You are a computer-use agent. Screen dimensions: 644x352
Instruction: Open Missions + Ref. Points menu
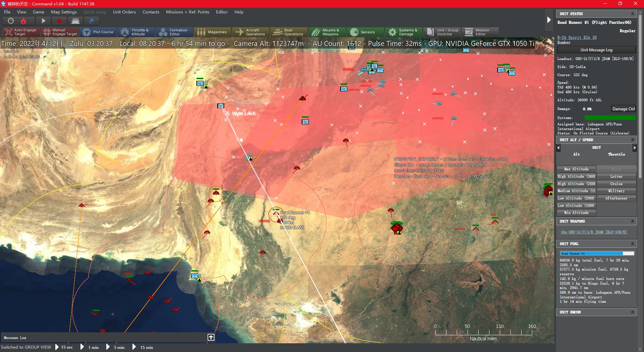187,12
